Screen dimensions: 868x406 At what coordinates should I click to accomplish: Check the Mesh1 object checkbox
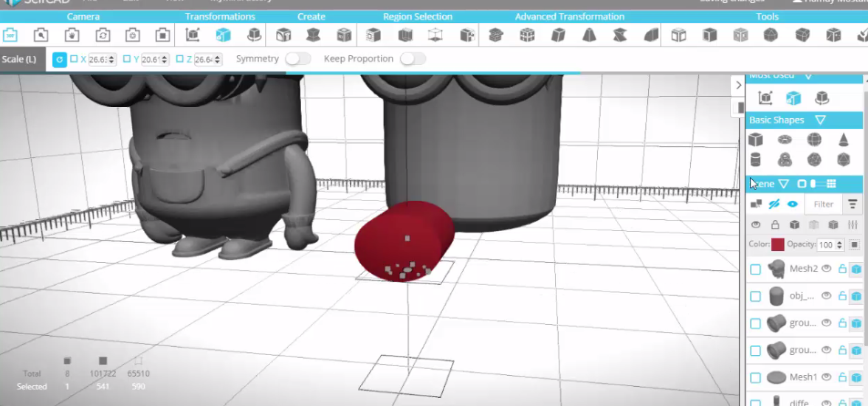click(x=755, y=378)
